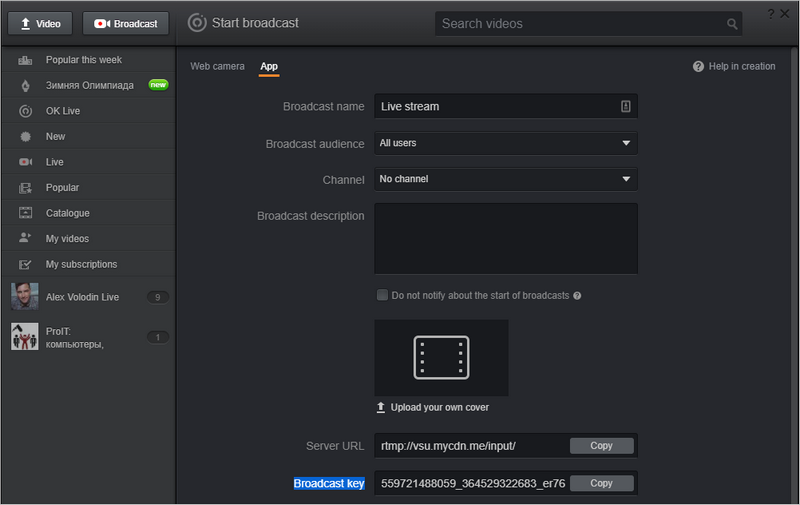The width and height of the screenshot is (800, 505).
Task: Click into the Broadcast description text area
Action: [x=506, y=239]
